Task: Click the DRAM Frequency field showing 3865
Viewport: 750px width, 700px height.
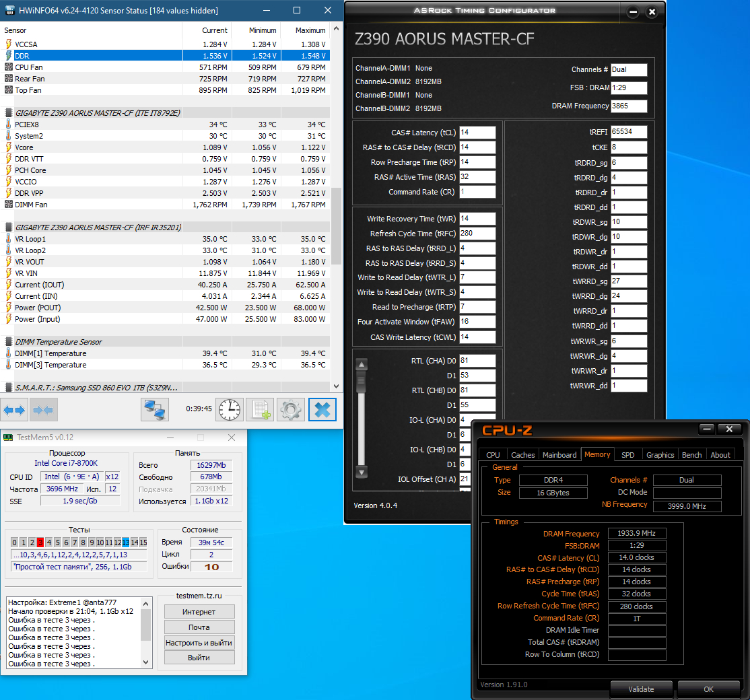Action: coord(629,106)
